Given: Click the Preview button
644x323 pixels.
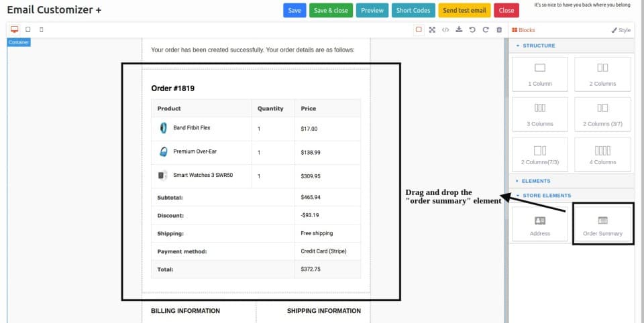Looking at the screenshot, I should point(372,10).
